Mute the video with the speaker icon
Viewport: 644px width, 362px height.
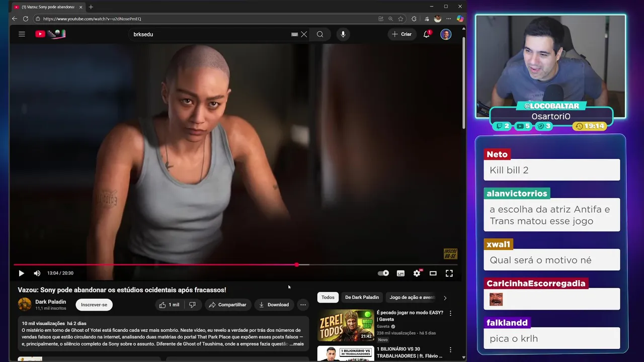click(37, 273)
